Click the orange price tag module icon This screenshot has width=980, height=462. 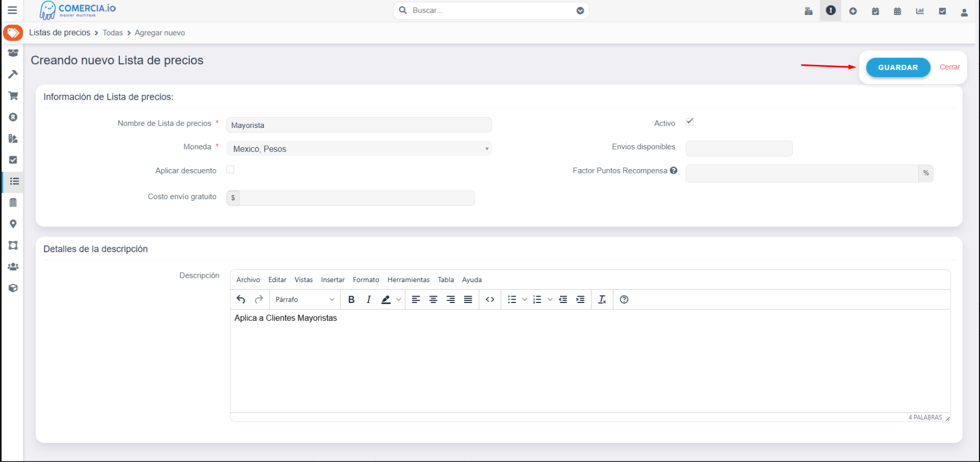tap(13, 33)
